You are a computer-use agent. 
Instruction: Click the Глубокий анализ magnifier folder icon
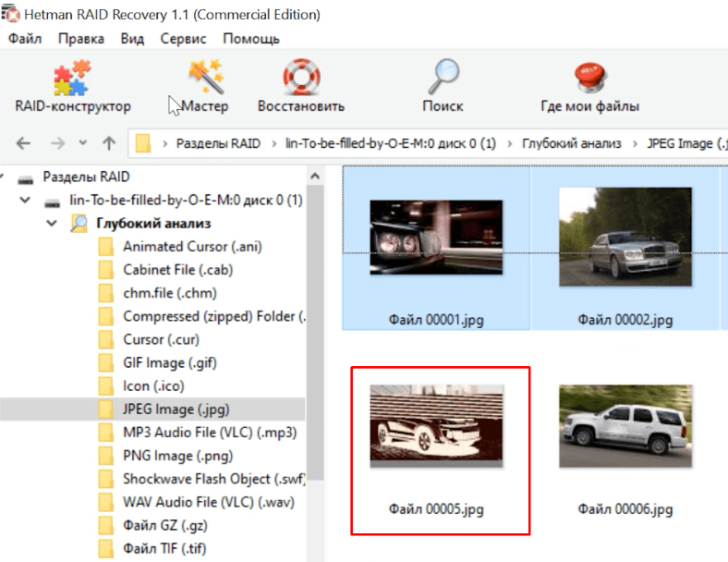pos(79,224)
